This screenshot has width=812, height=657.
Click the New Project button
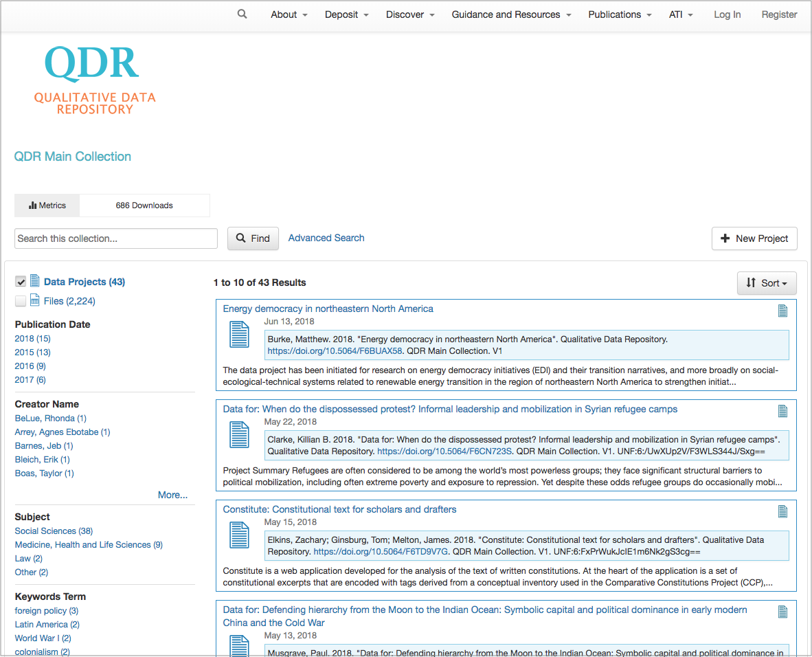point(754,238)
